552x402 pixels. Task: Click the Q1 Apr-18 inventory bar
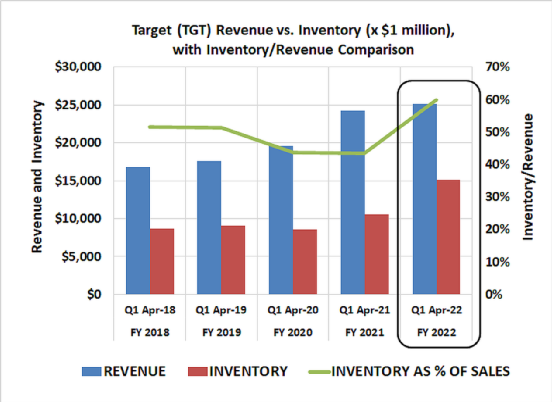pyautogui.click(x=162, y=261)
